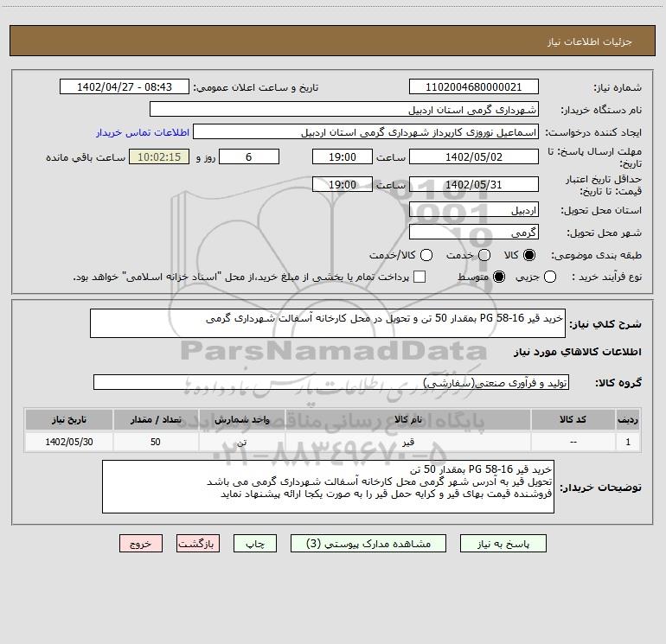Click the خروج exit button
666x644 pixels.
tap(141, 544)
